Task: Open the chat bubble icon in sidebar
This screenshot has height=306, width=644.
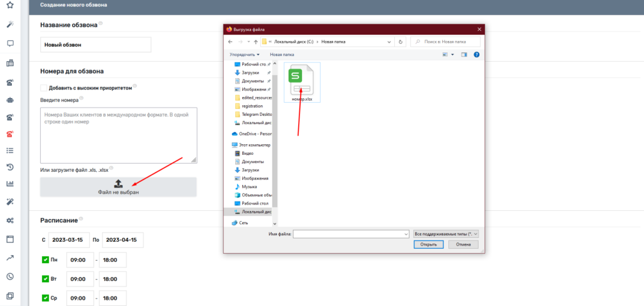Action: [x=10, y=43]
